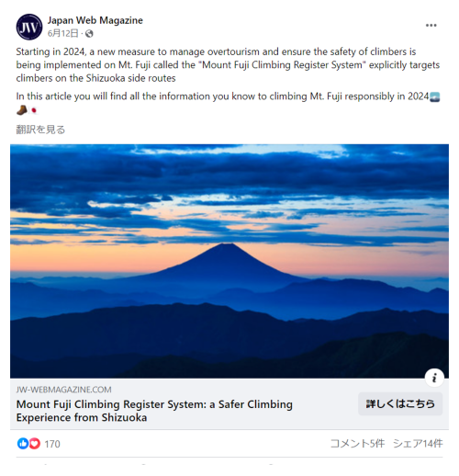Click the Mount Fuji emoji in the post text
459x476 pixels.
pyautogui.click(x=434, y=96)
